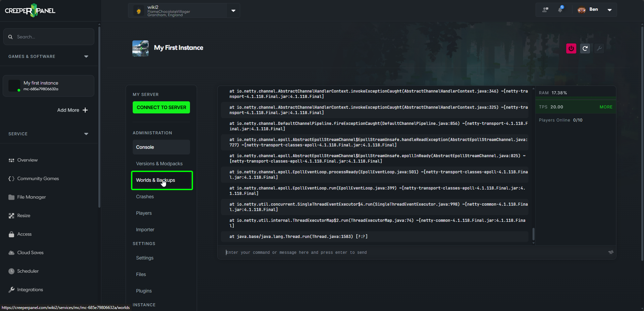Collapse the SERVICE sidebar section
Viewport: 644px width, 311px height.
[x=86, y=134]
